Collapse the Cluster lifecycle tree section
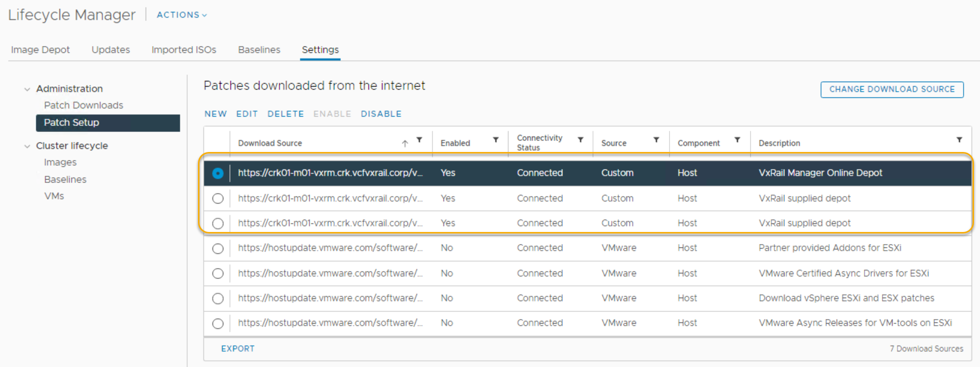 pyautogui.click(x=27, y=146)
